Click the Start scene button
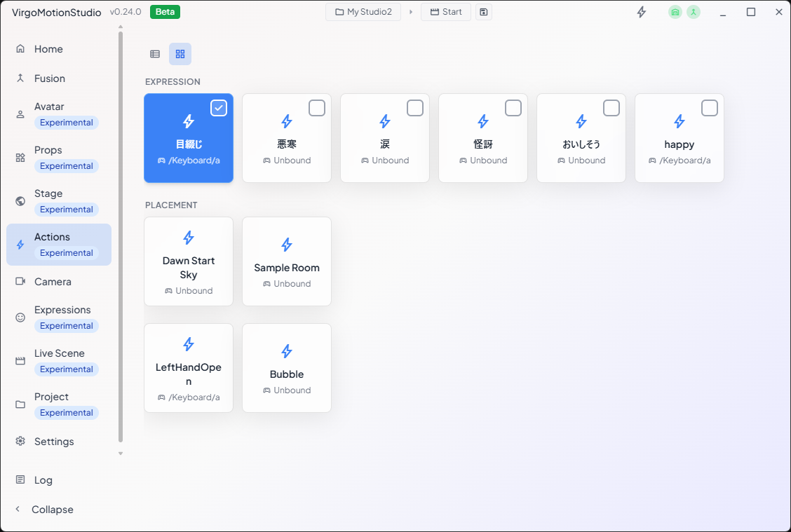 pos(446,12)
